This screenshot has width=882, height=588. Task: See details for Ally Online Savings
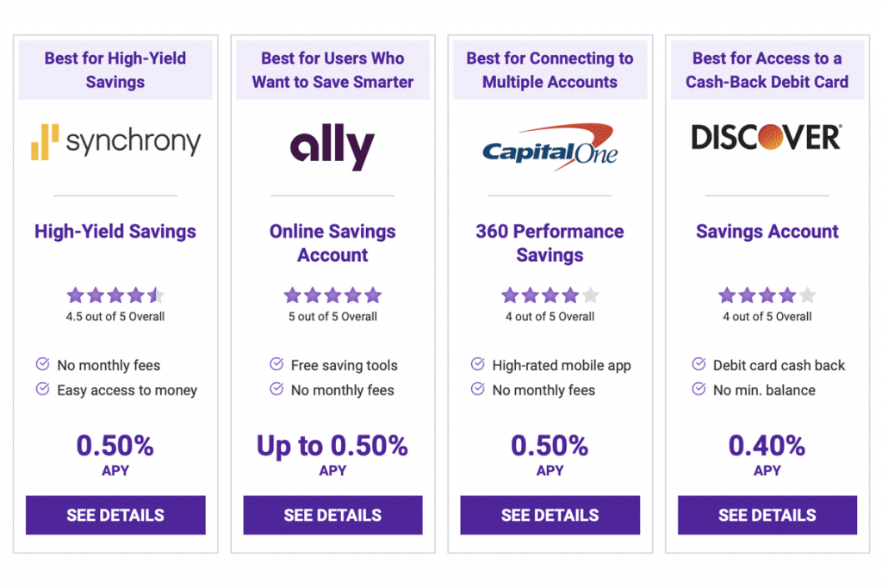tap(332, 515)
